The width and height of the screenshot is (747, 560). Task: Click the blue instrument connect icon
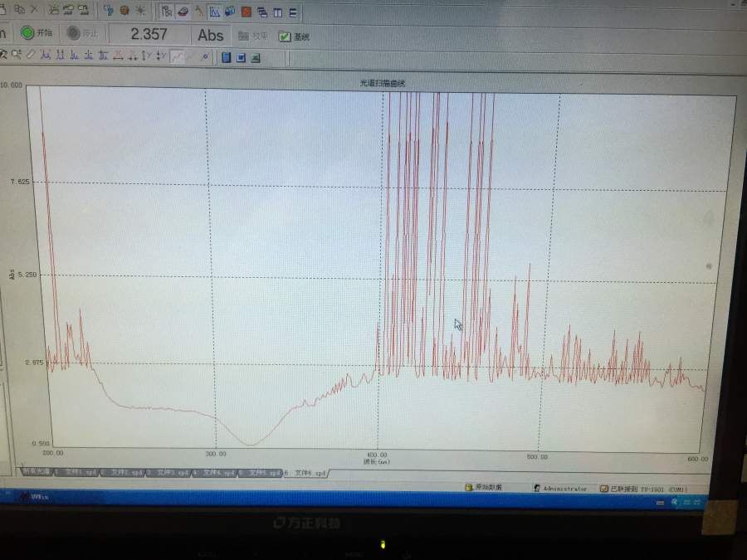[x=109, y=10]
